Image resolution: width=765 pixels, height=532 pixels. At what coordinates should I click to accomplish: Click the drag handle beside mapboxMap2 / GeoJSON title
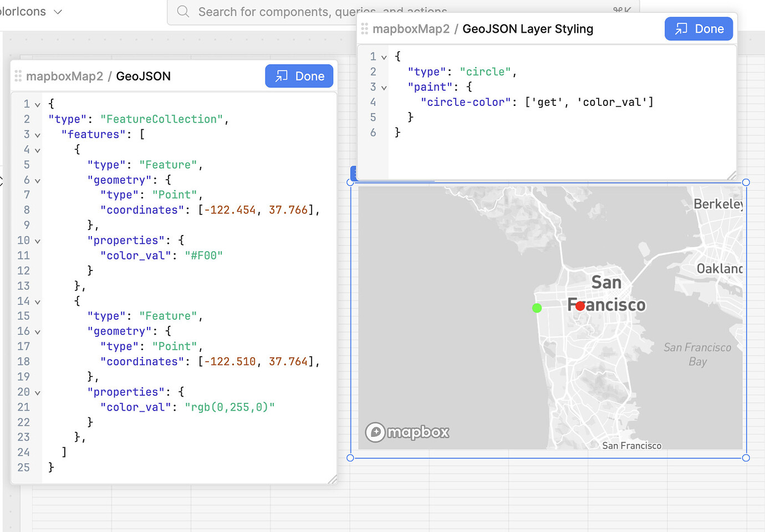click(x=18, y=76)
